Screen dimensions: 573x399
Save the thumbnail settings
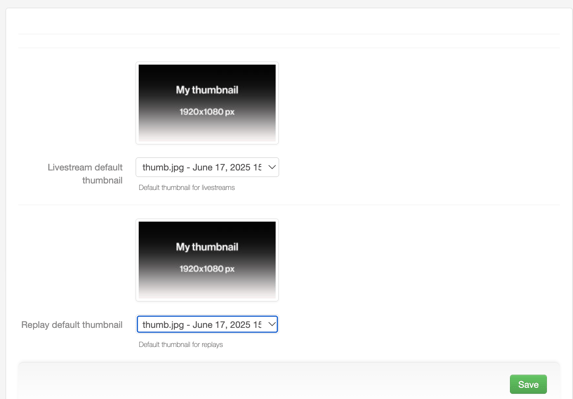[x=528, y=384]
